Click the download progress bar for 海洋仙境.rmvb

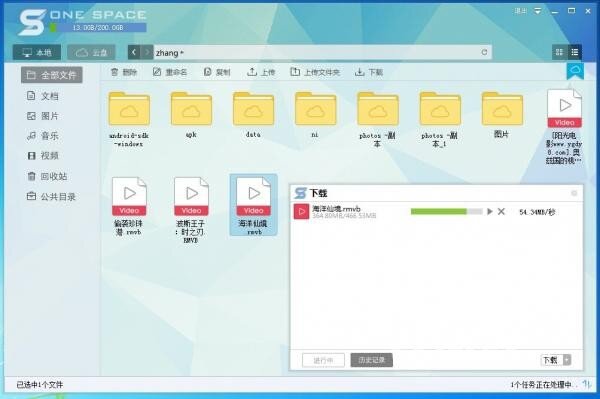tap(446, 212)
